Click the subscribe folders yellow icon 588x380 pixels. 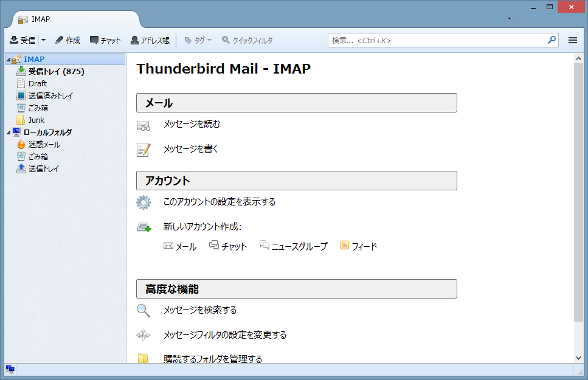coord(144,358)
